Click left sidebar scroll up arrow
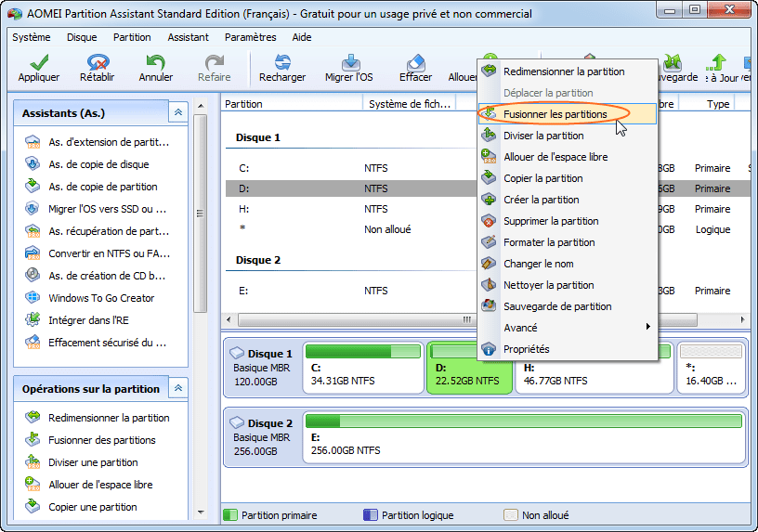Image resolution: width=758 pixels, height=532 pixels. point(201,105)
